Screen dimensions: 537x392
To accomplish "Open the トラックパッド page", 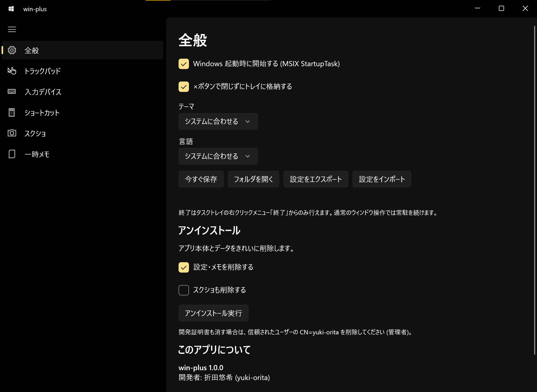I will 83,71.
